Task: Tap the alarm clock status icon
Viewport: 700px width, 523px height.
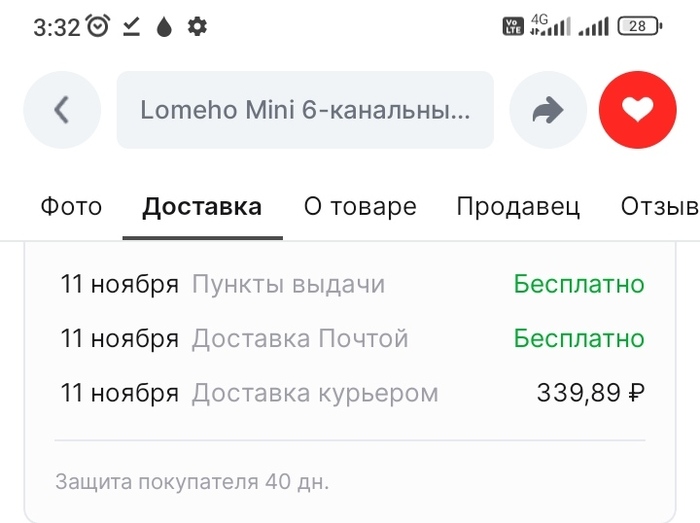Action: 98,27
